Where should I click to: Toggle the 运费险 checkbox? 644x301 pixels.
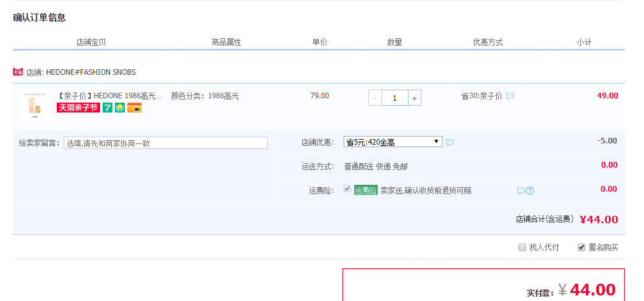click(347, 189)
